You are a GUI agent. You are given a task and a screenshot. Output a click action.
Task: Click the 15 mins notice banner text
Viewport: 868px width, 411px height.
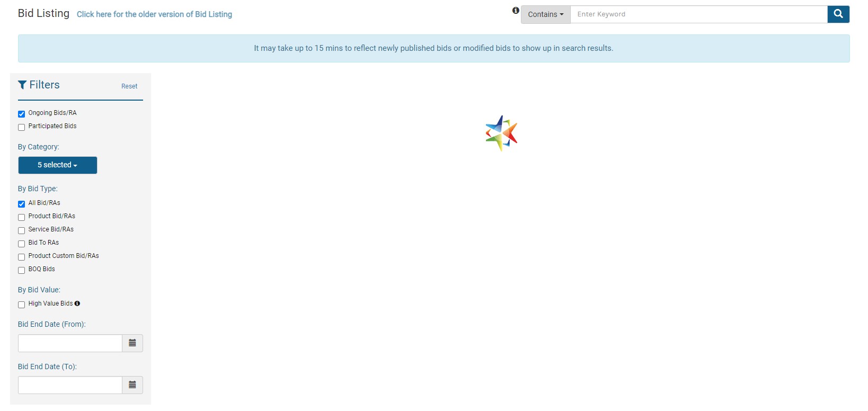tap(433, 48)
